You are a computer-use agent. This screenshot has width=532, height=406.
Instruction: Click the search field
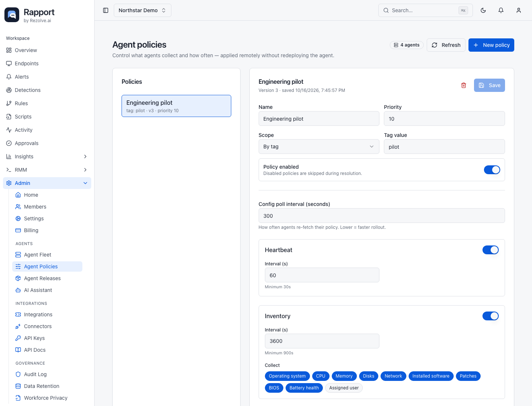(426, 10)
